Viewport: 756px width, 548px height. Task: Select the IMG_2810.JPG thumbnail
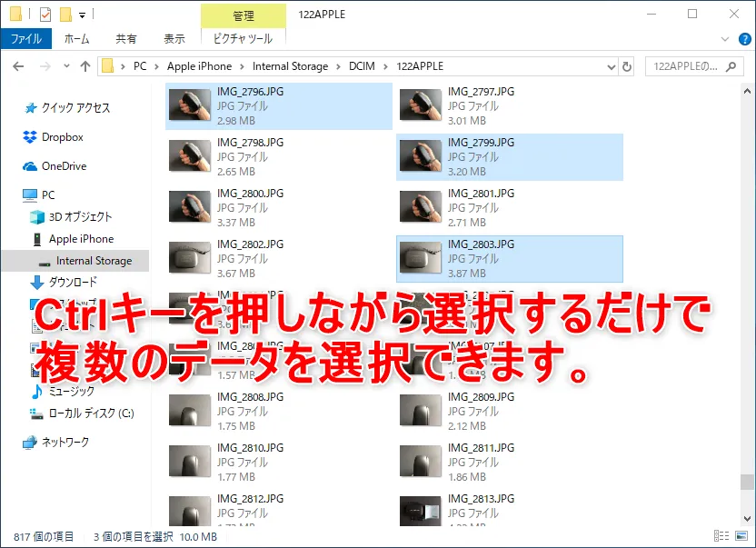coord(190,461)
